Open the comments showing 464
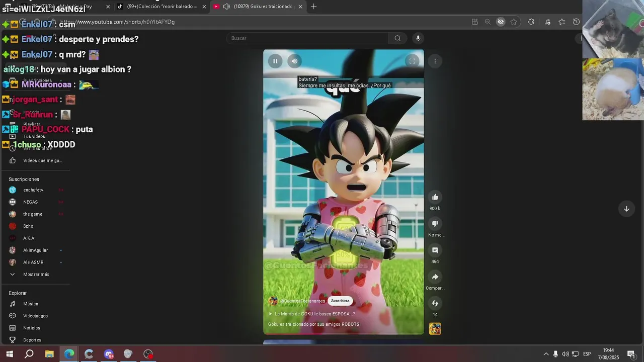This screenshot has height=362, width=644. 435,250
